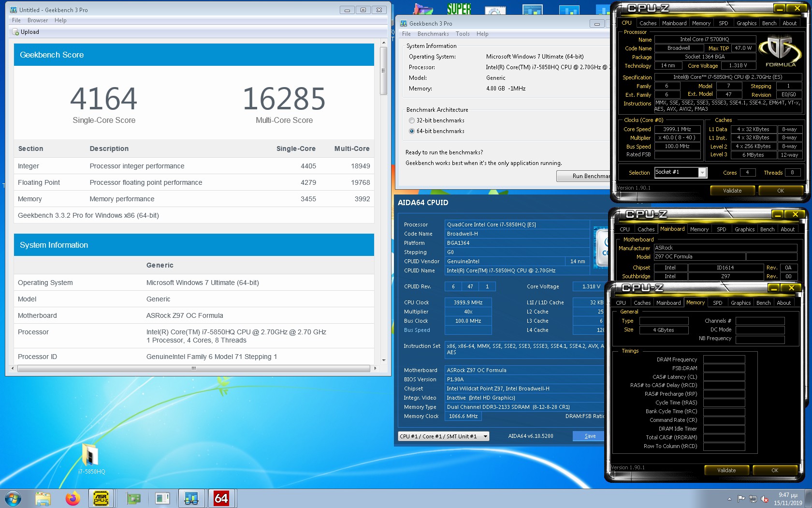Click Save button in AIDA64 CPUID
The height and width of the screenshot is (508, 812).
589,436
